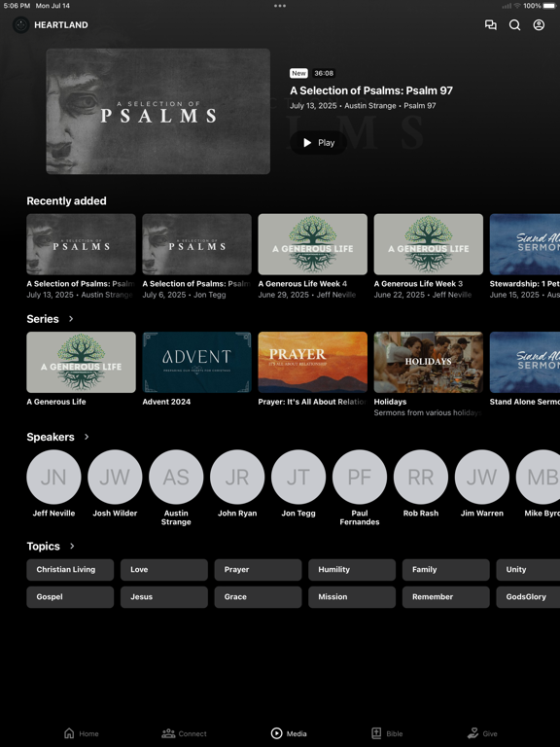Viewport: 560px width, 747px height.
Task: Choose the Grace topic
Action: coord(258,597)
